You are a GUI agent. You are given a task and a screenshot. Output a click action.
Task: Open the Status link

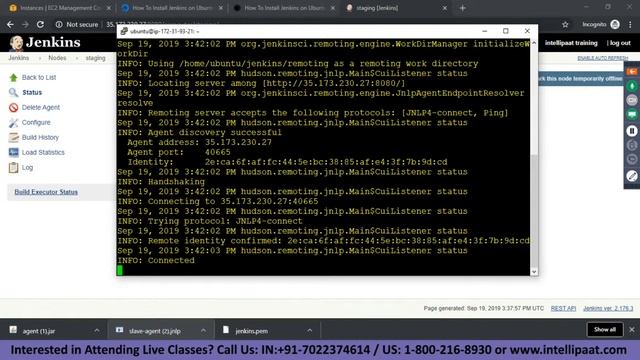pos(32,92)
